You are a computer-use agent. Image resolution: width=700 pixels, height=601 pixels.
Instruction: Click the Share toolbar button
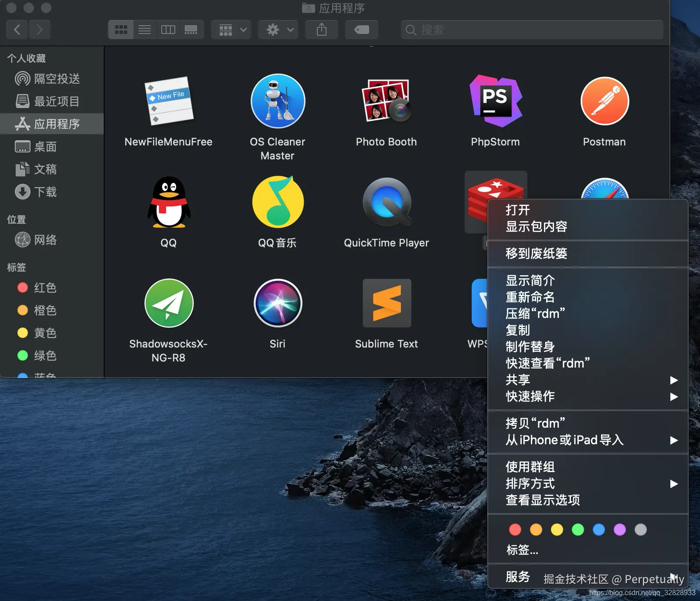(x=322, y=30)
